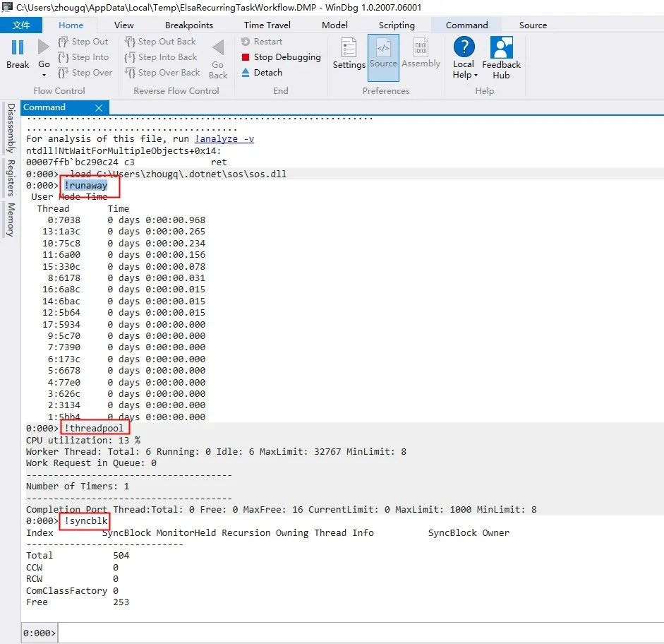
Task: Click Step Into in Flow Control
Action: pyautogui.click(x=83, y=56)
